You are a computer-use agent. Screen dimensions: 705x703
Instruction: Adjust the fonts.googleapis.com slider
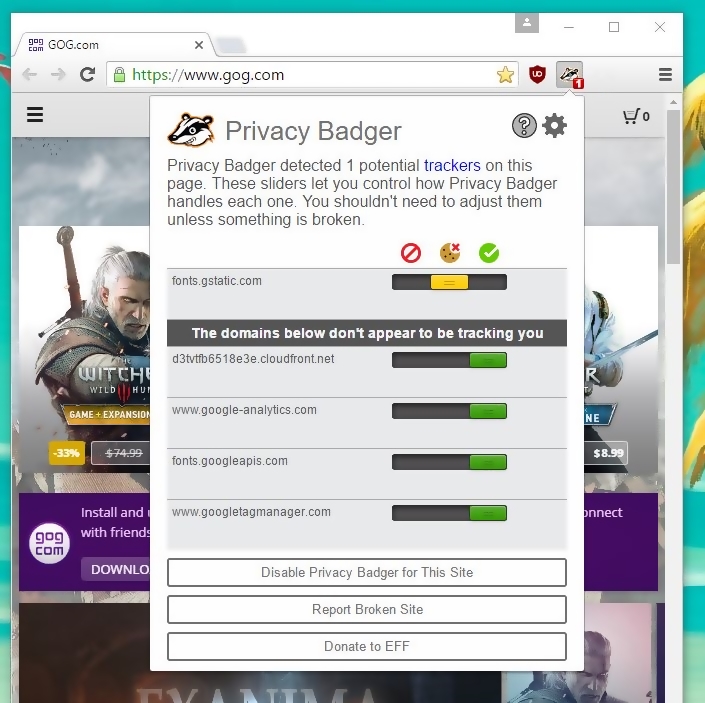449,462
